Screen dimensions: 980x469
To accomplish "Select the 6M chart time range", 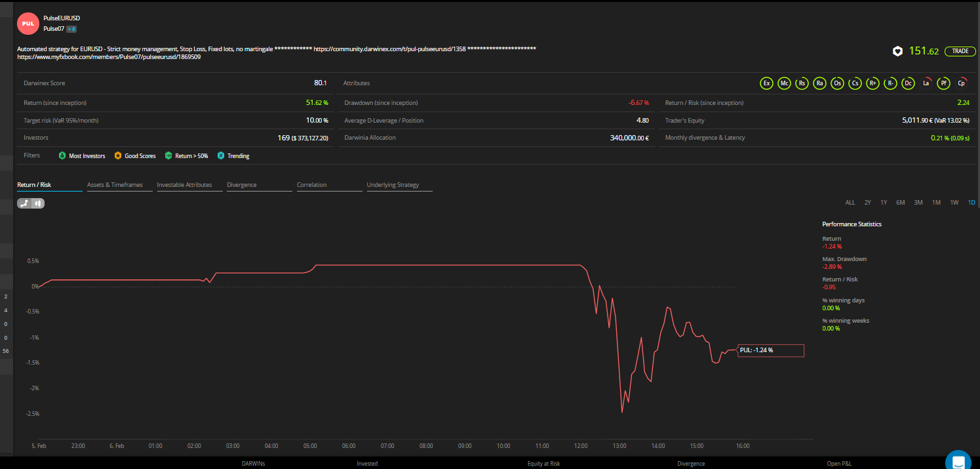I will pos(901,203).
